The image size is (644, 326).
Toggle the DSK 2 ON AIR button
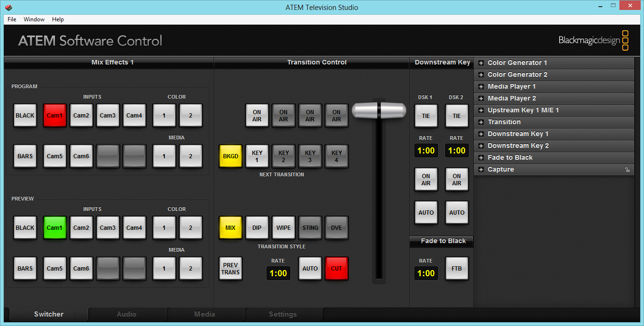(456, 179)
